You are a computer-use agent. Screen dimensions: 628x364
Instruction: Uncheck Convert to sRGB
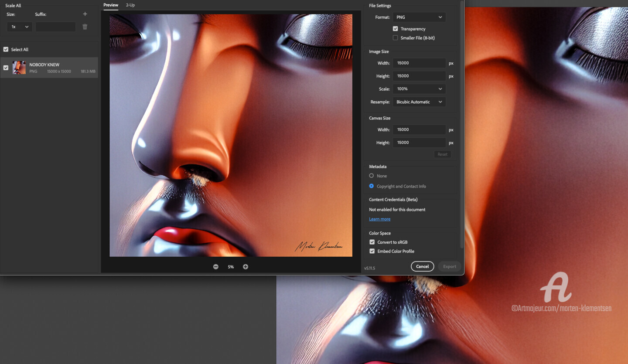(x=372, y=242)
